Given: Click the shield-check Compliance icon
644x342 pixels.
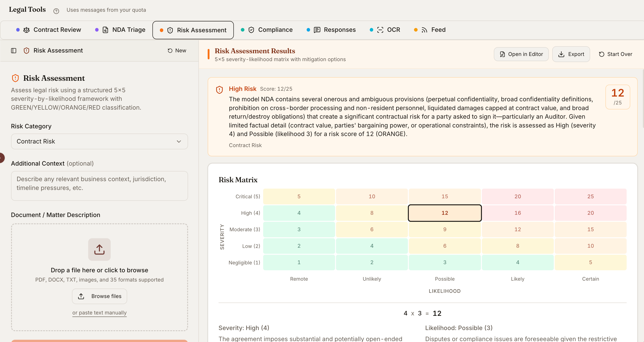Looking at the screenshot, I should coord(251,30).
